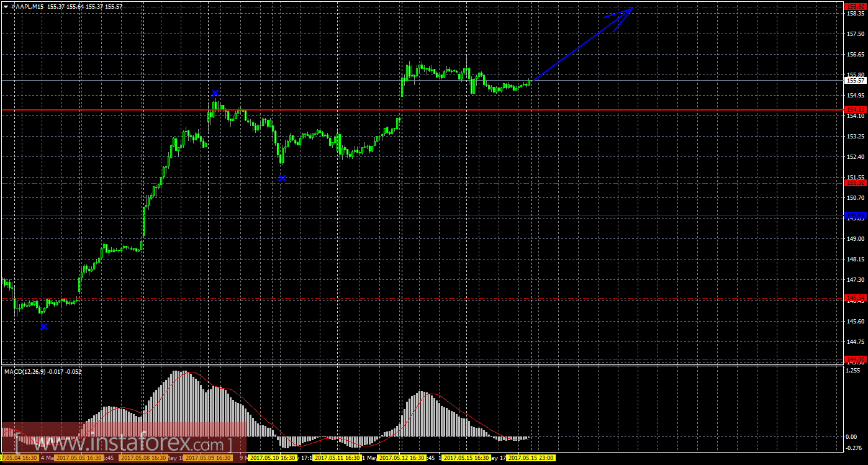Click the 2017.05.11 16:30 date label
The image size is (868, 465).
[338, 458]
